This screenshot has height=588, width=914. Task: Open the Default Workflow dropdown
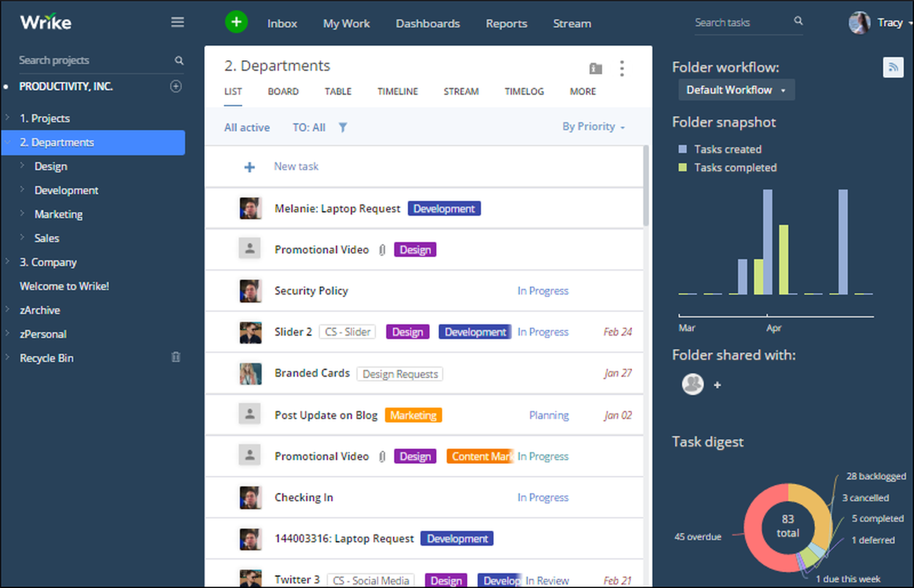(736, 90)
